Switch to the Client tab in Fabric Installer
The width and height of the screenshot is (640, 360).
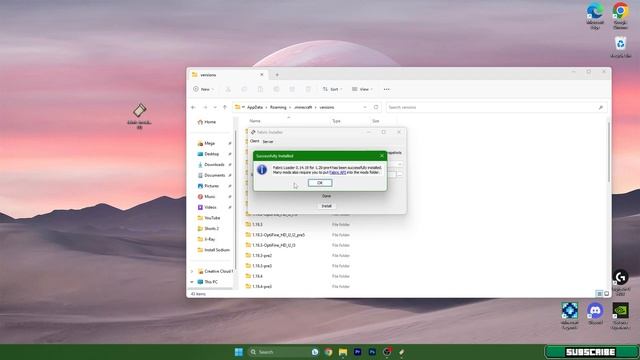[x=254, y=141]
